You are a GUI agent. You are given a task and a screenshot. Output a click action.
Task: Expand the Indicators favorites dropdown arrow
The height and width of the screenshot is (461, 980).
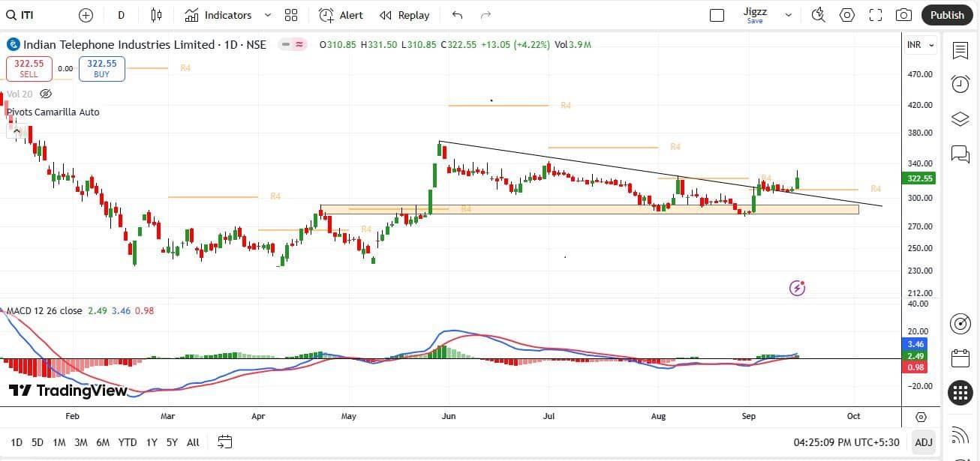(268, 15)
